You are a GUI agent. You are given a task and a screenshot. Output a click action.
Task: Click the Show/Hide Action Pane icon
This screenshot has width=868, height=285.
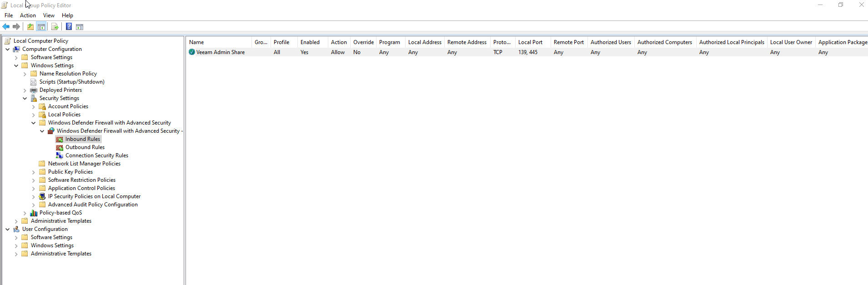click(80, 27)
